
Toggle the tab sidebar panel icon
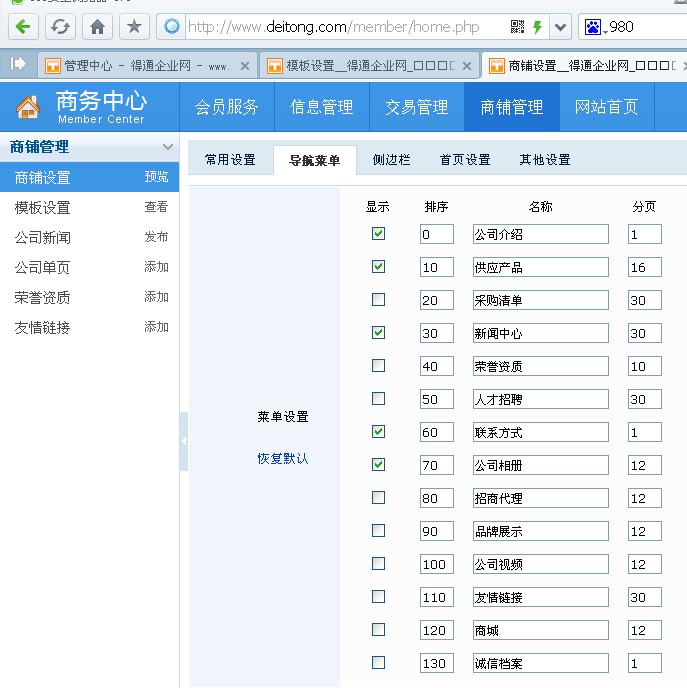coord(18,64)
